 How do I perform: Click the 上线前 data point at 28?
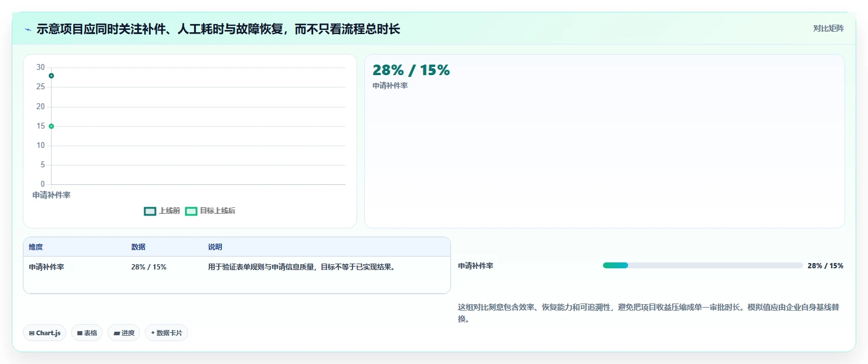[x=51, y=76]
